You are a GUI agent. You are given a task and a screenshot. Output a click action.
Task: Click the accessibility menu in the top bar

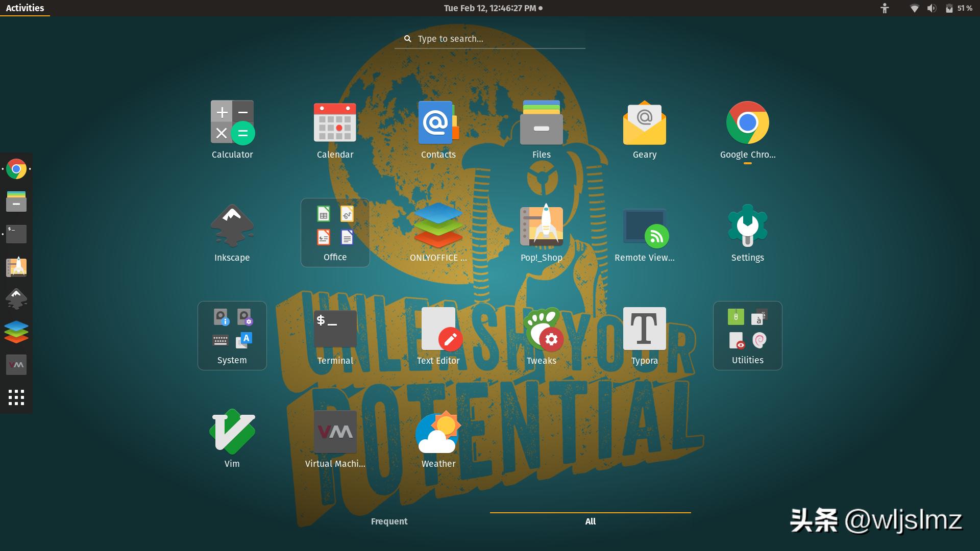tap(885, 8)
